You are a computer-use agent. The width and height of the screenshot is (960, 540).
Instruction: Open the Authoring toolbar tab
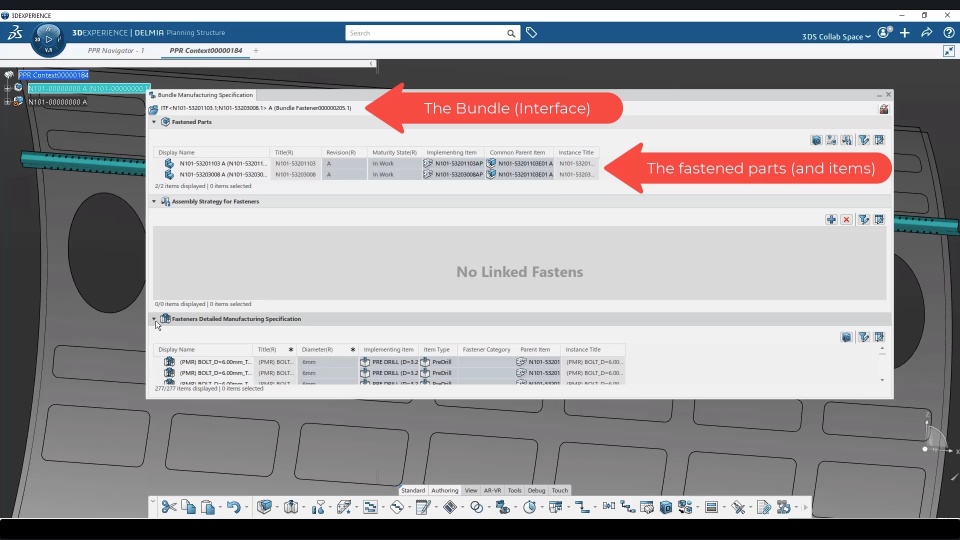(x=444, y=490)
